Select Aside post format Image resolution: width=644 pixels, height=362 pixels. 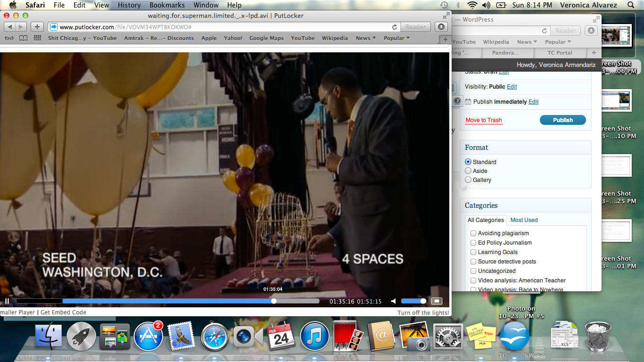click(468, 171)
